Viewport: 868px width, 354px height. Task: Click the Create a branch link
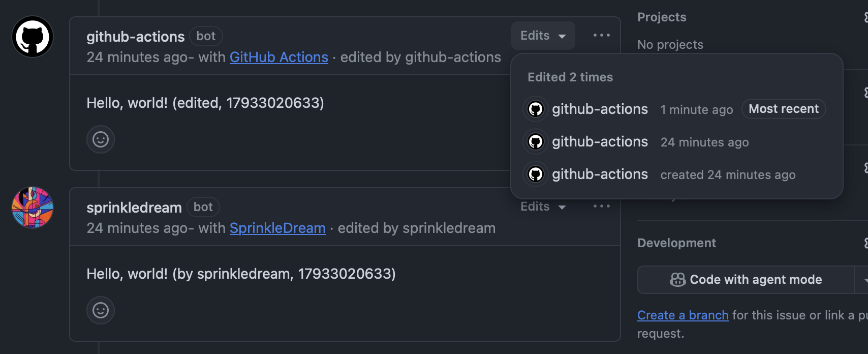click(683, 315)
